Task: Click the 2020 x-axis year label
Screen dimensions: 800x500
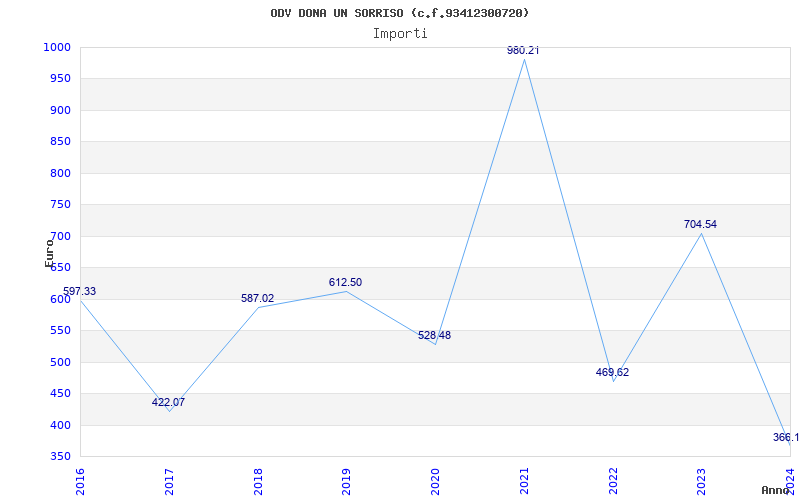Action: tap(436, 481)
